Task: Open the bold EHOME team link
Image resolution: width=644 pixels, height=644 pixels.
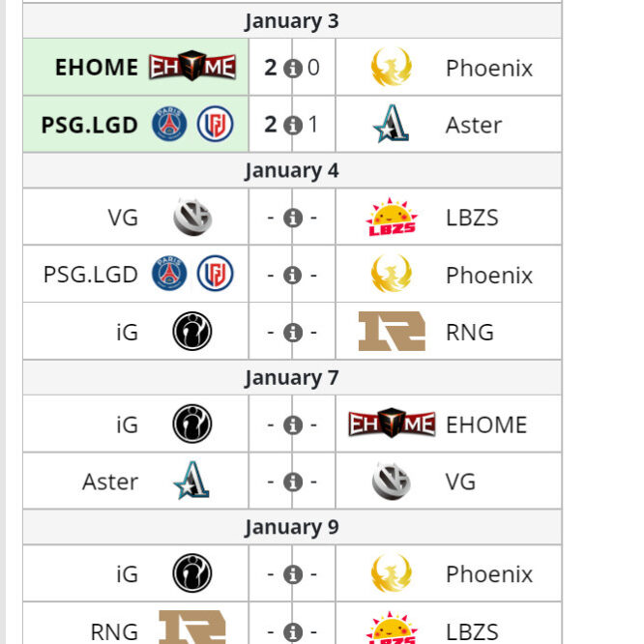Action: (x=97, y=68)
